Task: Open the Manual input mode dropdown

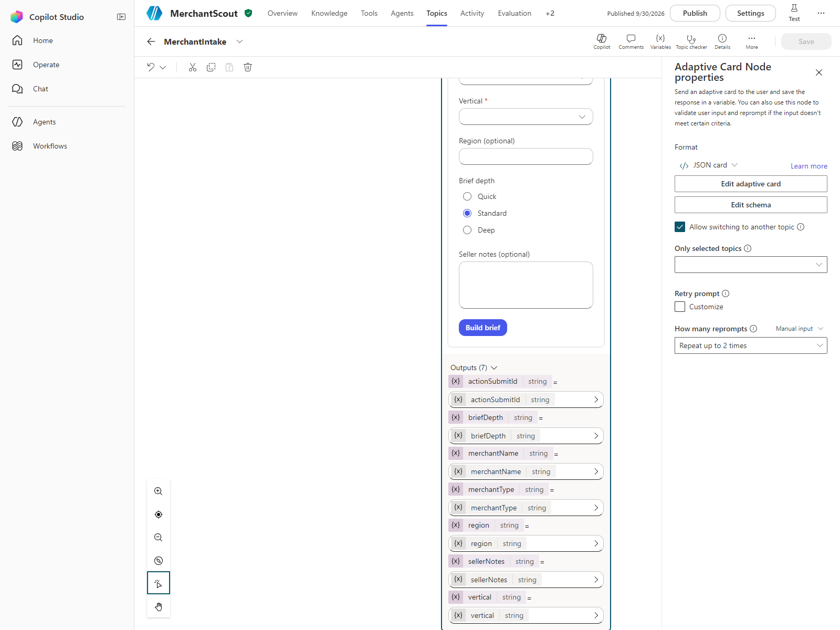Action: coord(800,329)
